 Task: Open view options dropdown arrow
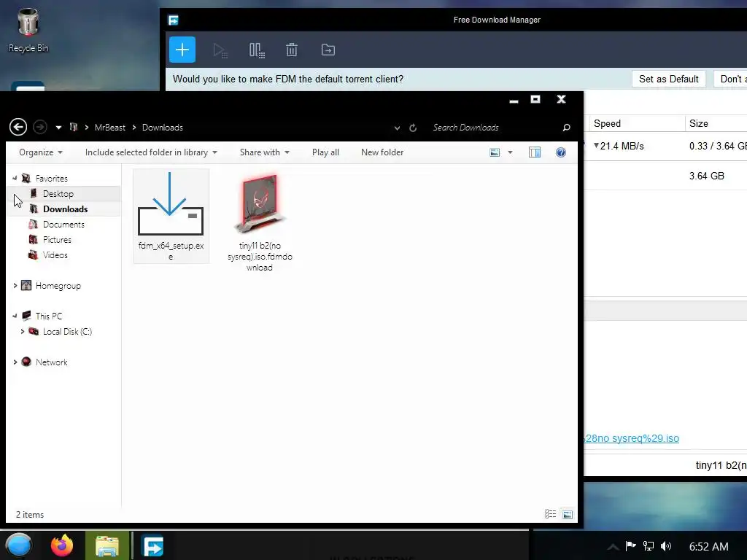point(510,152)
